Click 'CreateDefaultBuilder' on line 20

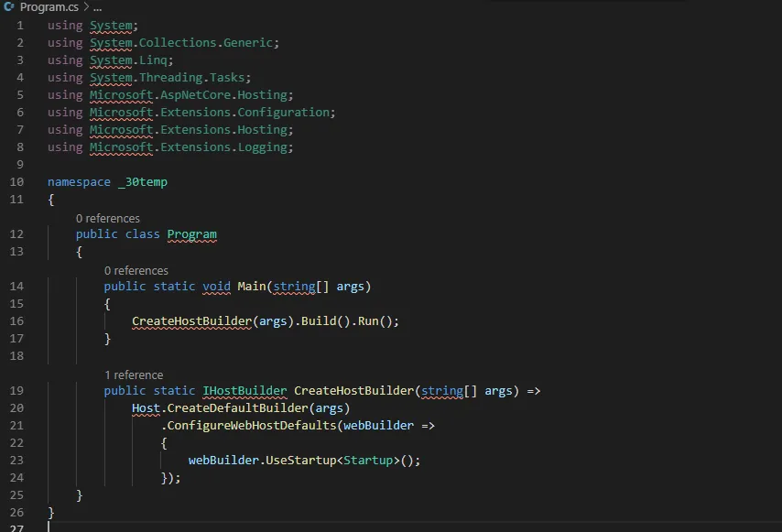pos(238,408)
